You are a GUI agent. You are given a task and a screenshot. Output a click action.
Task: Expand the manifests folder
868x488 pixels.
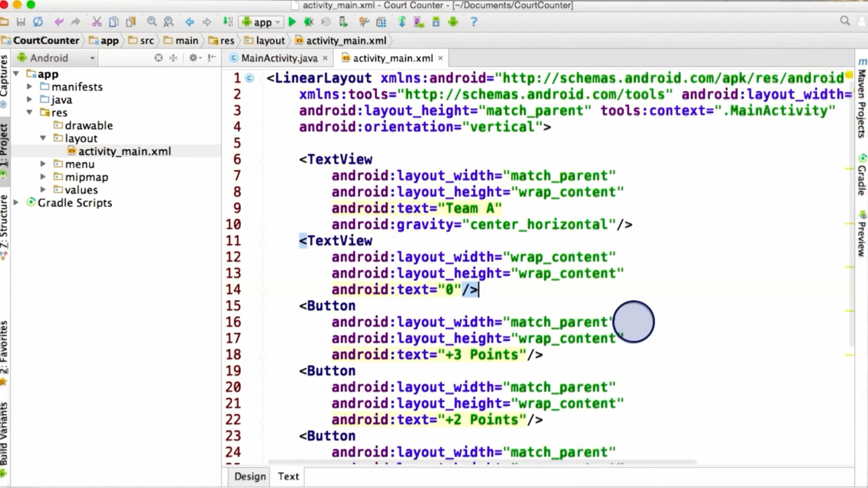point(30,86)
